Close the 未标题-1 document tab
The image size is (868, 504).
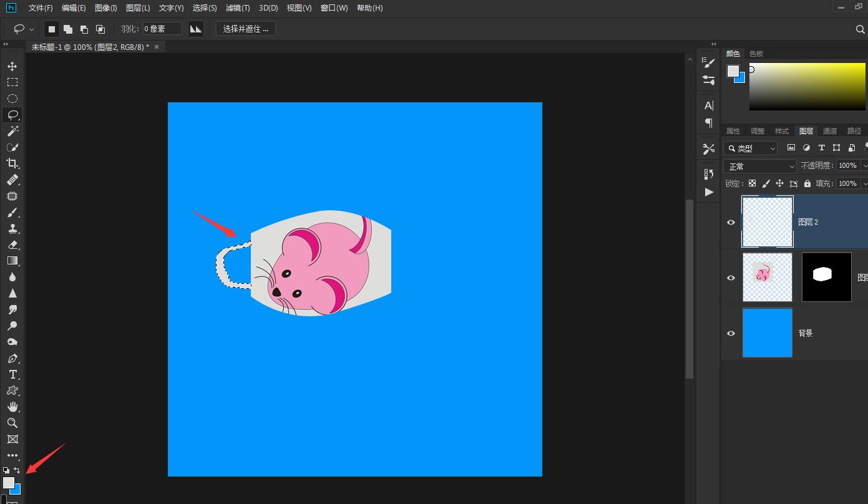(157, 47)
